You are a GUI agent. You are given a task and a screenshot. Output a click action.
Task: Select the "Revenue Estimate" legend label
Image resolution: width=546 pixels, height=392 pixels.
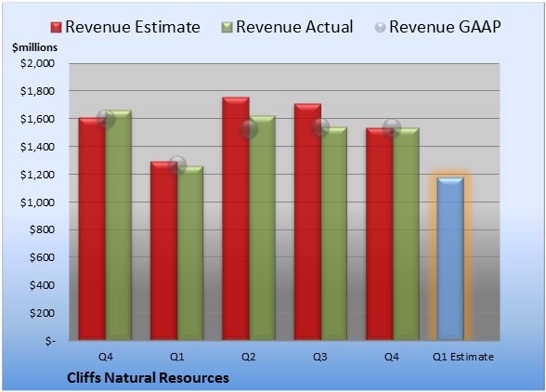coord(133,27)
